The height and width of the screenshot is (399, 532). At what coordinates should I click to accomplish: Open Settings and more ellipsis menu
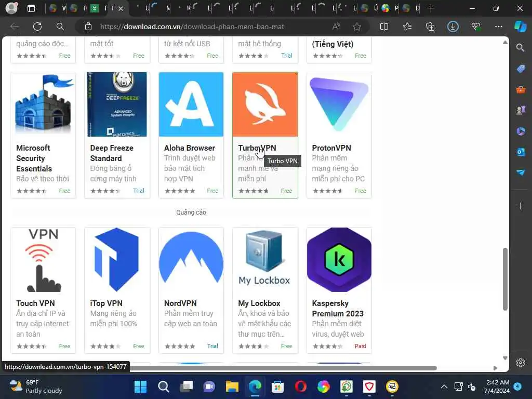coord(498,26)
